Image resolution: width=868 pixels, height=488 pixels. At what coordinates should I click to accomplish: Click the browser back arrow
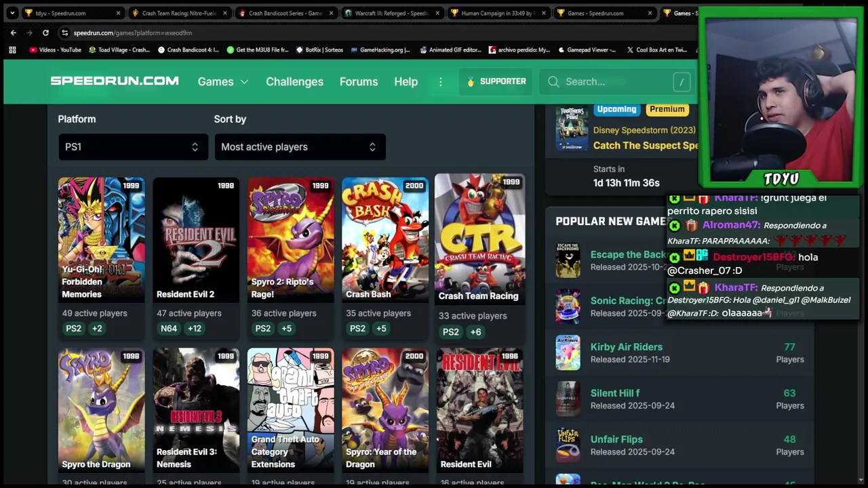tap(14, 33)
